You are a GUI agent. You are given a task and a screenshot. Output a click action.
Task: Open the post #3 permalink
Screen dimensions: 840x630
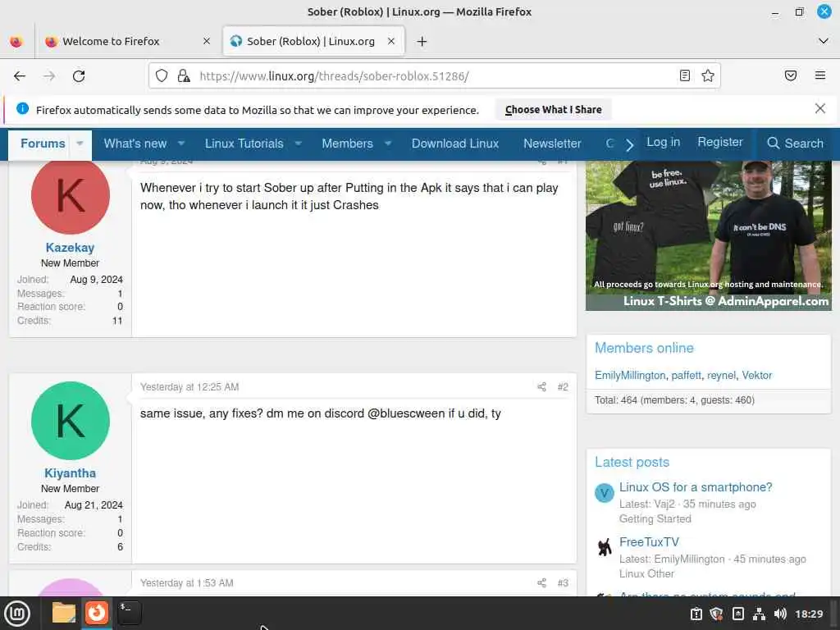pos(563,583)
